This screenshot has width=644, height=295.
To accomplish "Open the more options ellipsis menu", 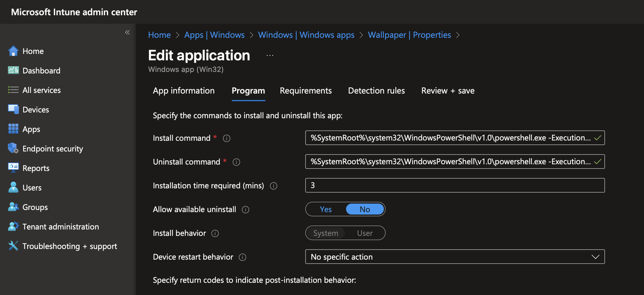I will click(270, 56).
